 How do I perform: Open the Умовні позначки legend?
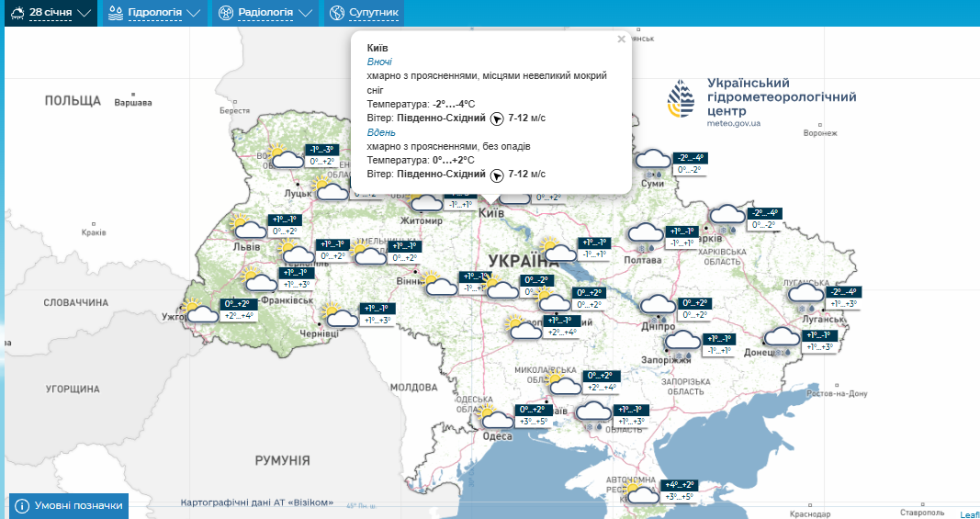tap(69, 505)
